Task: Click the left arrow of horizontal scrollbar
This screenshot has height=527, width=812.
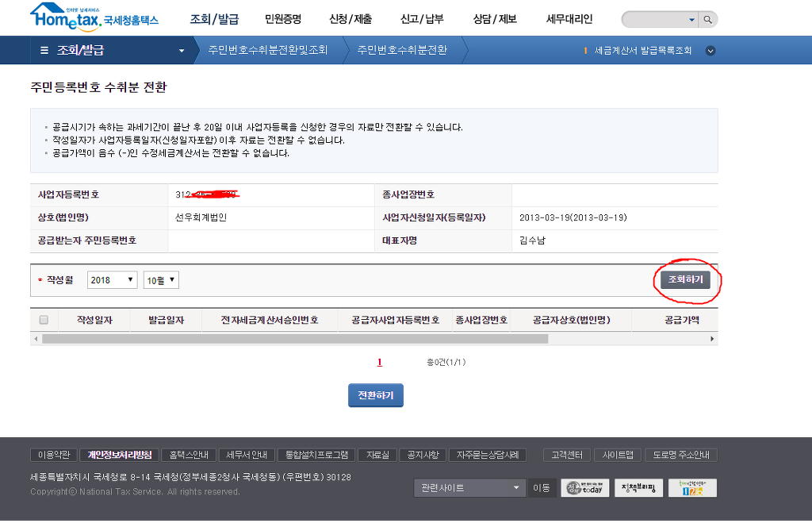Action: 36,339
